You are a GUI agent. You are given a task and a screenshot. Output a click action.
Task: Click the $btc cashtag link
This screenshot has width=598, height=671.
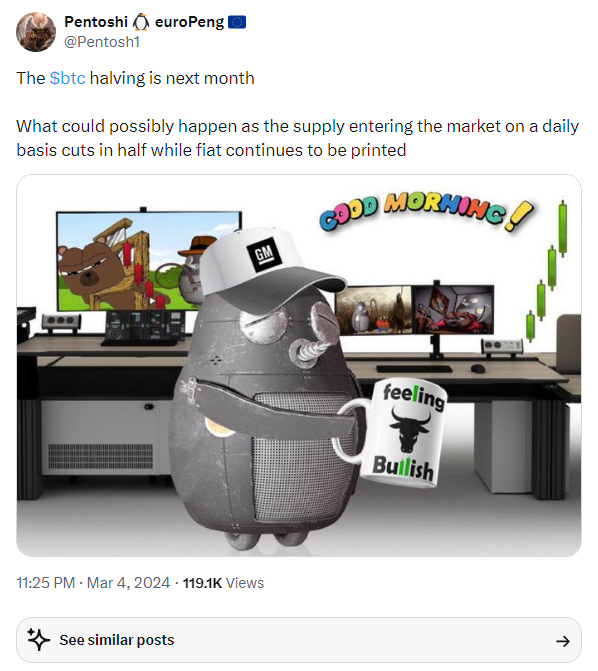point(68,78)
